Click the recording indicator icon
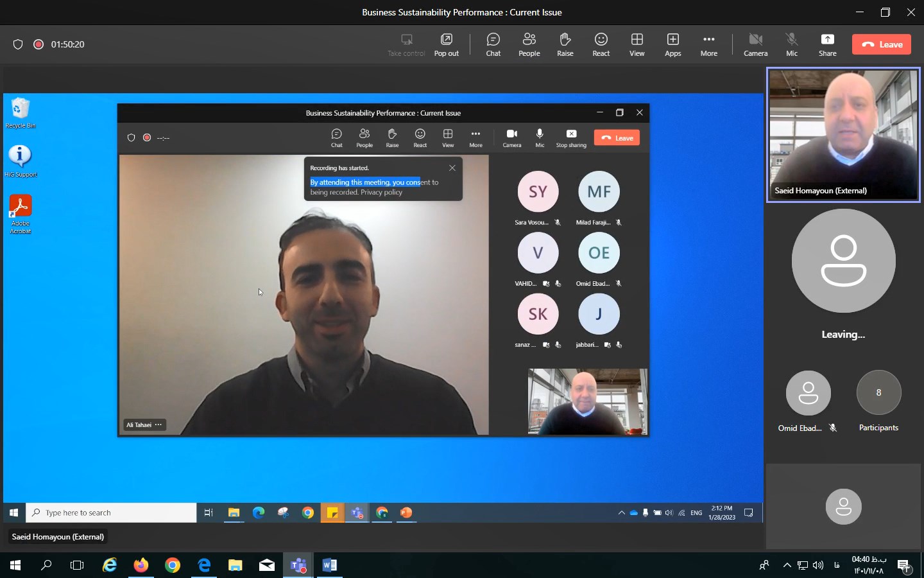Image resolution: width=924 pixels, height=578 pixels. tap(38, 44)
